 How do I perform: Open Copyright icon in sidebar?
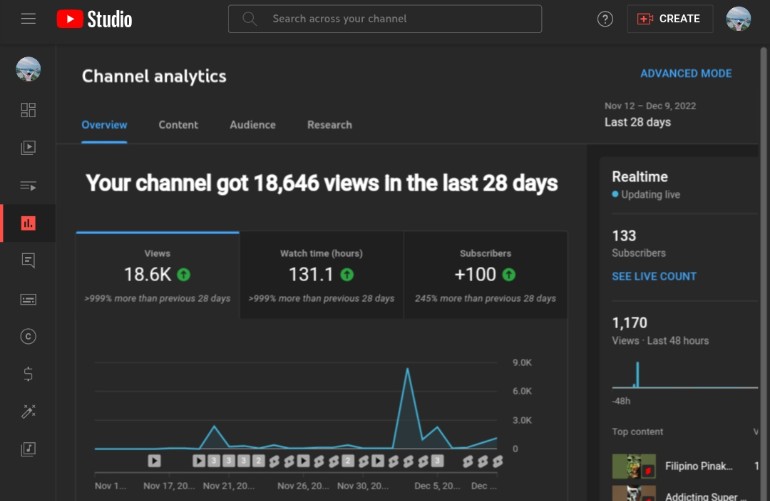click(28, 336)
